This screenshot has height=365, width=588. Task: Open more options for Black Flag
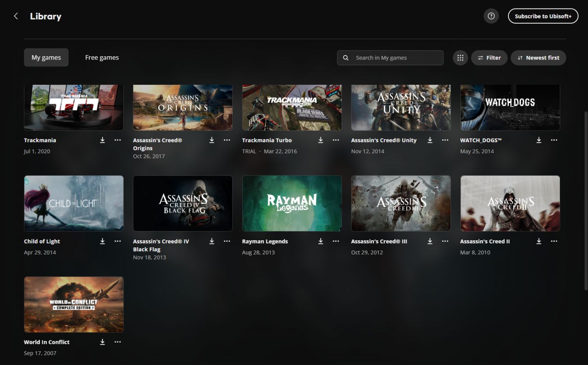tap(227, 241)
